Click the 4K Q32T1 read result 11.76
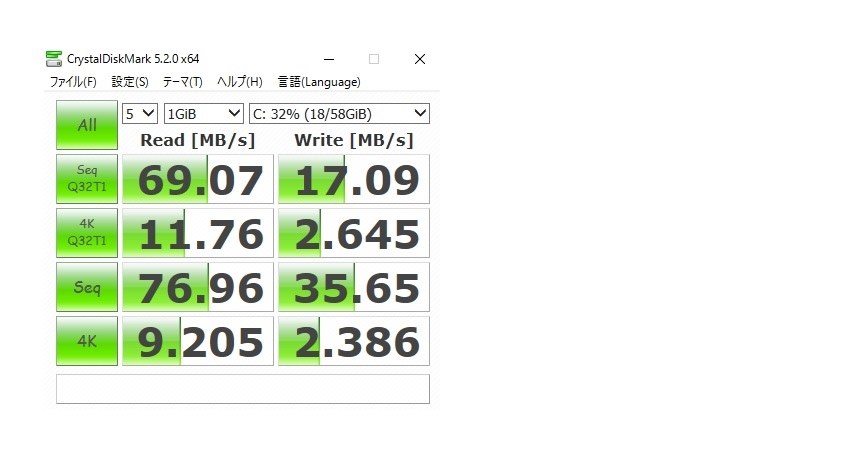Viewport: 860px width, 470px height. click(x=197, y=233)
